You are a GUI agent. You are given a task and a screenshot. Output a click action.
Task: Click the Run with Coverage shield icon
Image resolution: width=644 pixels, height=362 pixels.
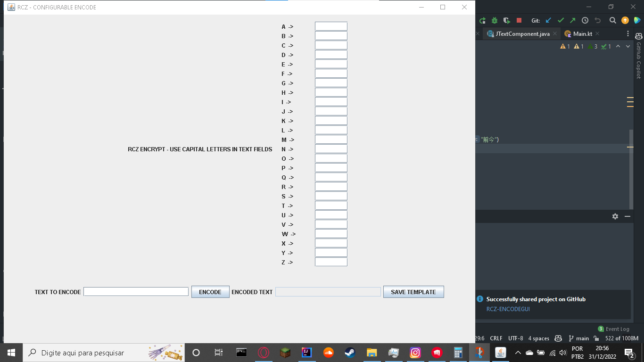point(507,20)
